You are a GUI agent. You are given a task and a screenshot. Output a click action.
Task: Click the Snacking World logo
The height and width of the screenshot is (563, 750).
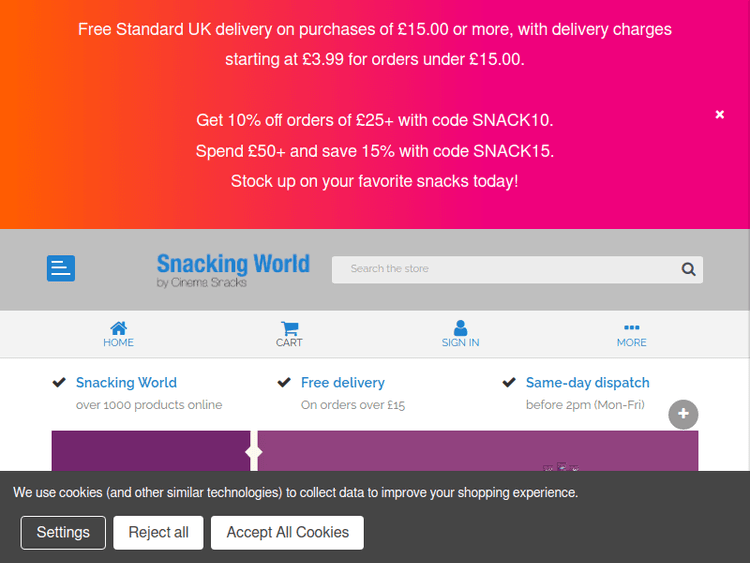[233, 269]
